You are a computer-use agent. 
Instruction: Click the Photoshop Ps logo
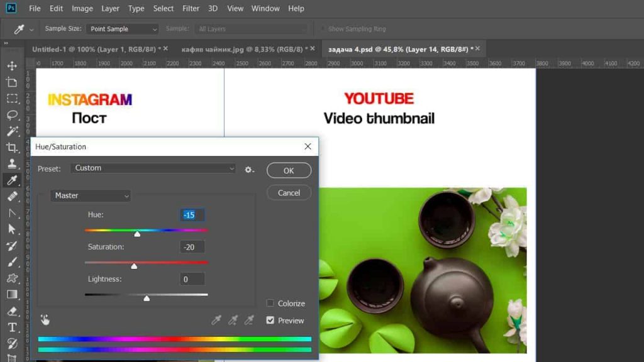tap(11, 8)
